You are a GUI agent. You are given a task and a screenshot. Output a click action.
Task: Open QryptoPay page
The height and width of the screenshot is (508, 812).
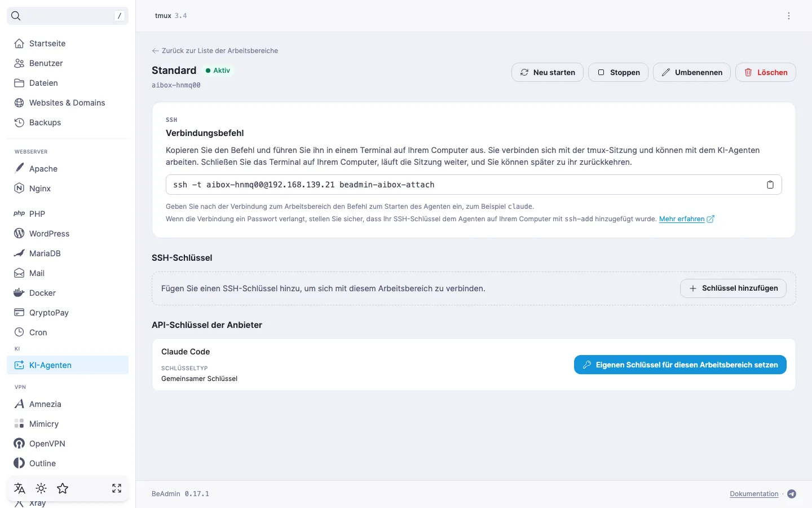click(x=68, y=313)
